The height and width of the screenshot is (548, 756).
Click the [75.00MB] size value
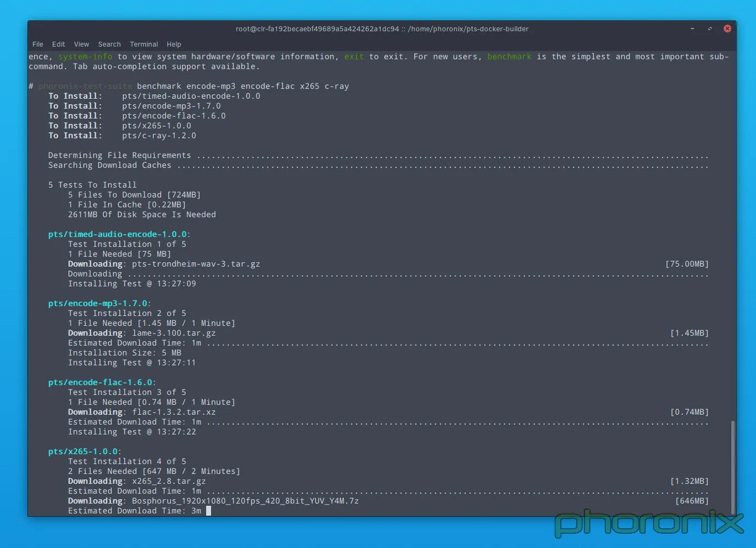687,264
